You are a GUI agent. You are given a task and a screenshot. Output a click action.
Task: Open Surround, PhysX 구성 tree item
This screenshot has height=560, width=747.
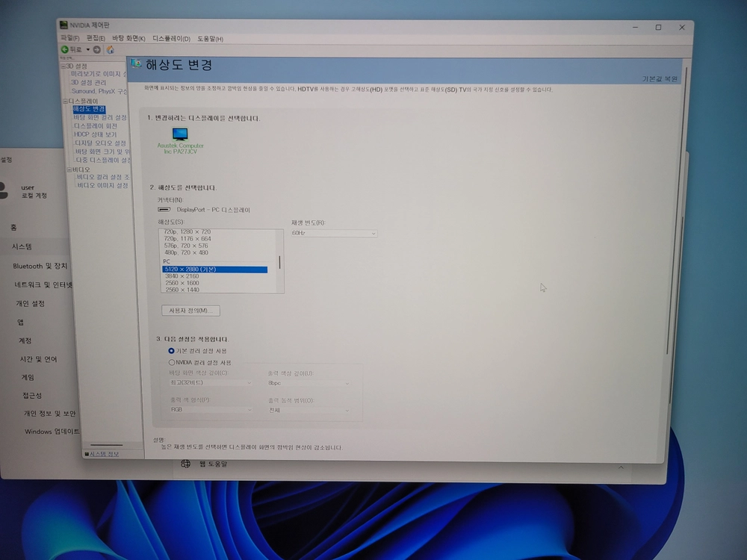pos(99,91)
